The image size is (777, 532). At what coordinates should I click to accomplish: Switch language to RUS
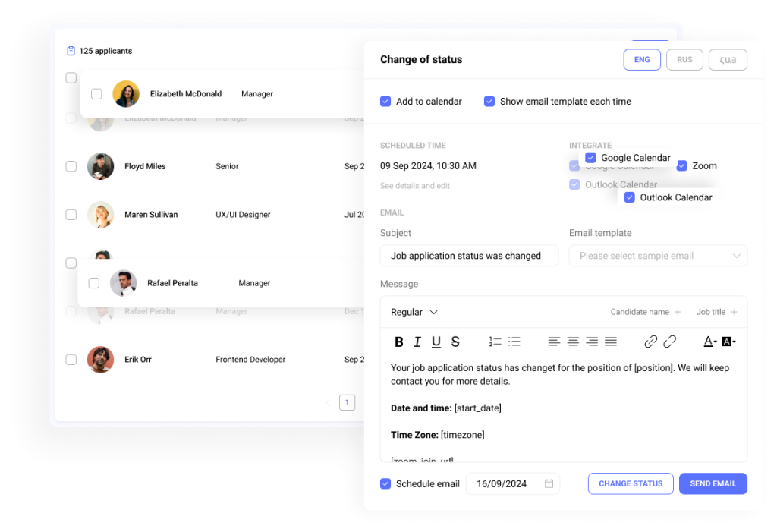pyautogui.click(x=684, y=59)
